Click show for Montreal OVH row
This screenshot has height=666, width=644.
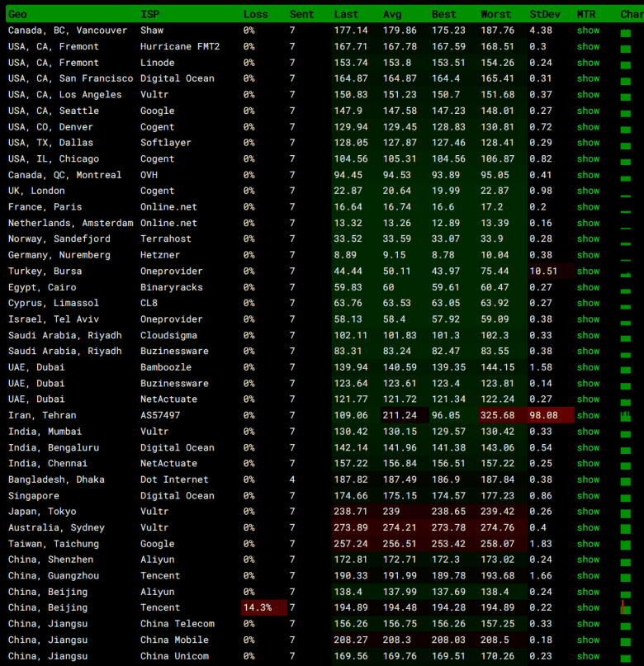pyautogui.click(x=588, y=175)
